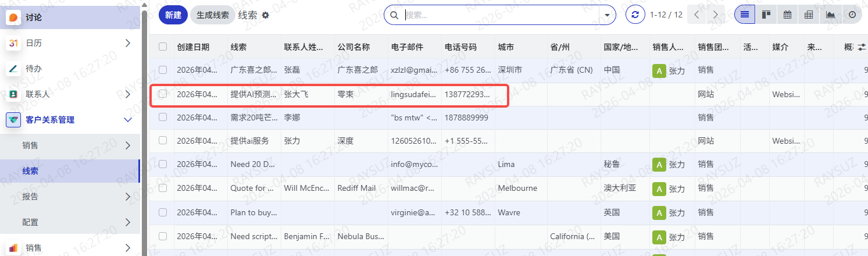
Task: Expand bottom 销售 app chevron
Action: click(128, 248)
